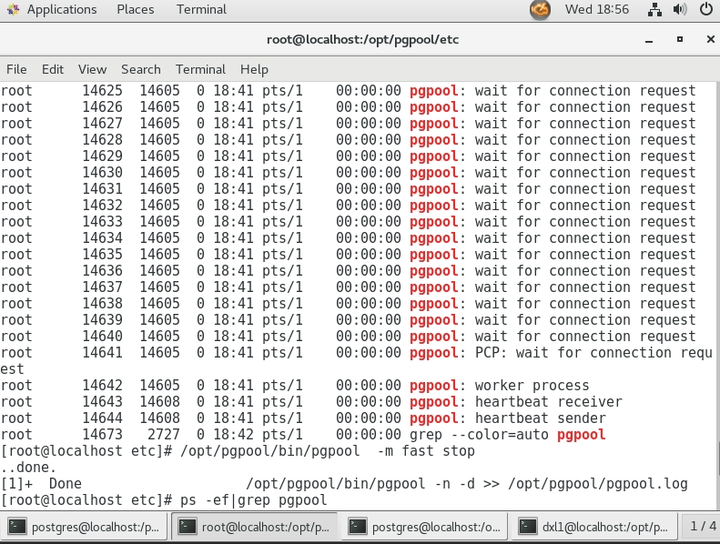Open the Places menu
This screenshot has width=720, height=544.
pos(135,10)
